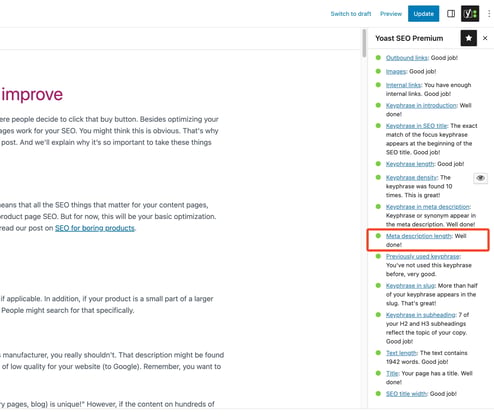Close the Yoast SEO Premium panel

pos(485,38)
